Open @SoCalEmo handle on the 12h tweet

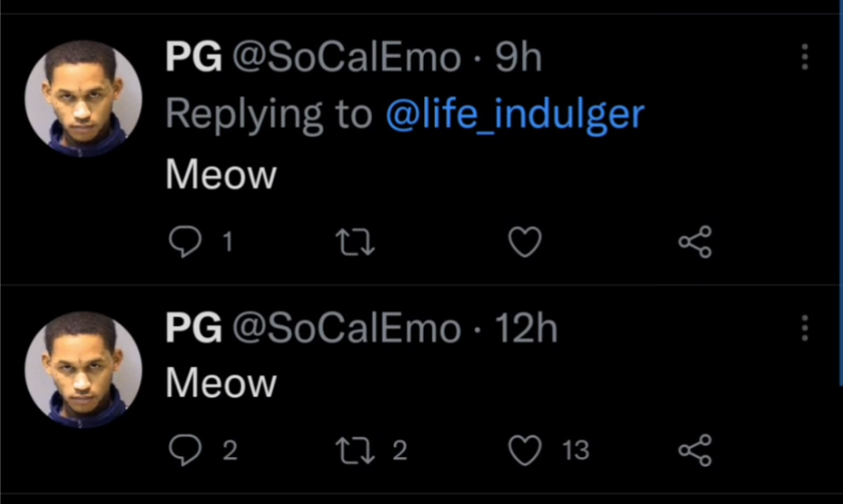click(347, 328)
